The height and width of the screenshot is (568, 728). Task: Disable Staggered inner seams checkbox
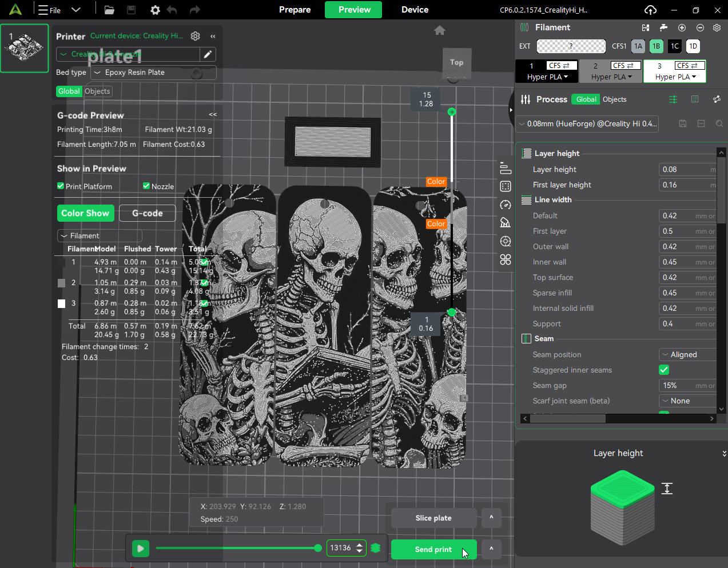coord(664,370)
